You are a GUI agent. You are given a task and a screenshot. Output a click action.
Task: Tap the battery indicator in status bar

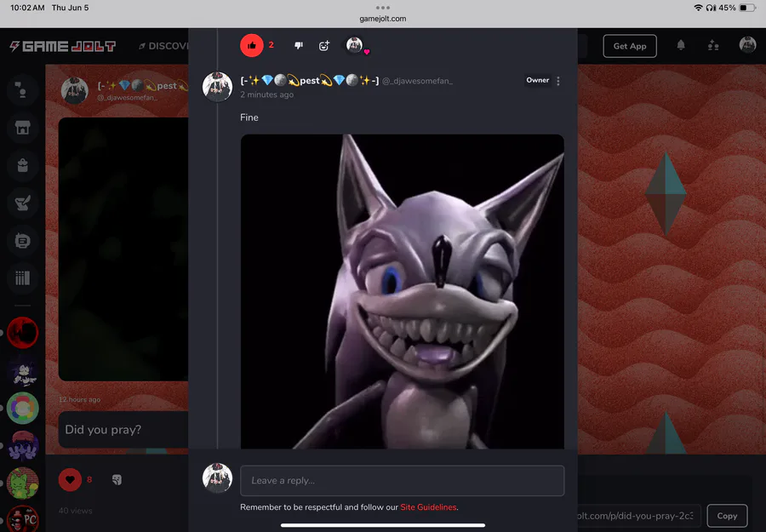click(x=747, y=8)
